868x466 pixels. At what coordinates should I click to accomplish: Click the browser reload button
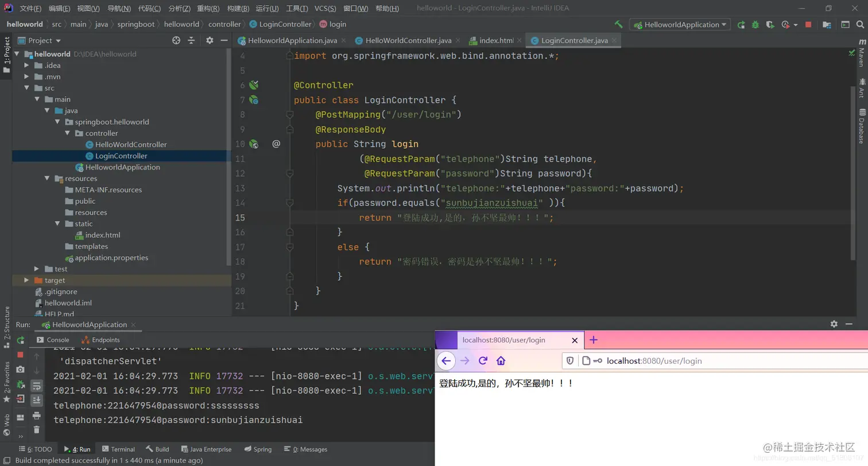[483, 360]
